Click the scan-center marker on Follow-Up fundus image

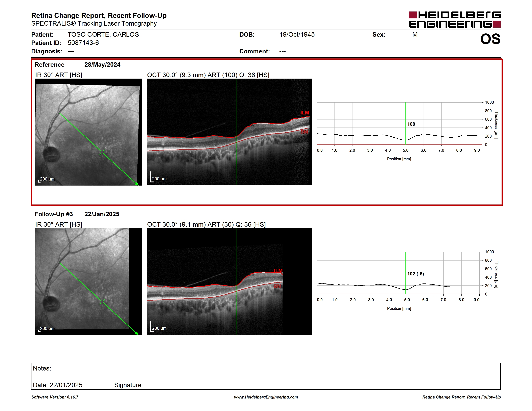pos(102,302)
